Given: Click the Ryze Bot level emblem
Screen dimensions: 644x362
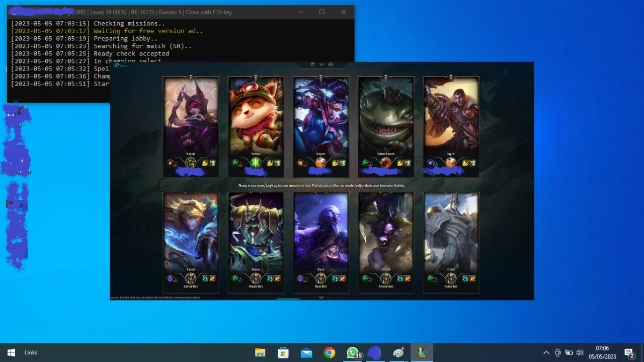Looking at the screenshot, I should [321, 278].
